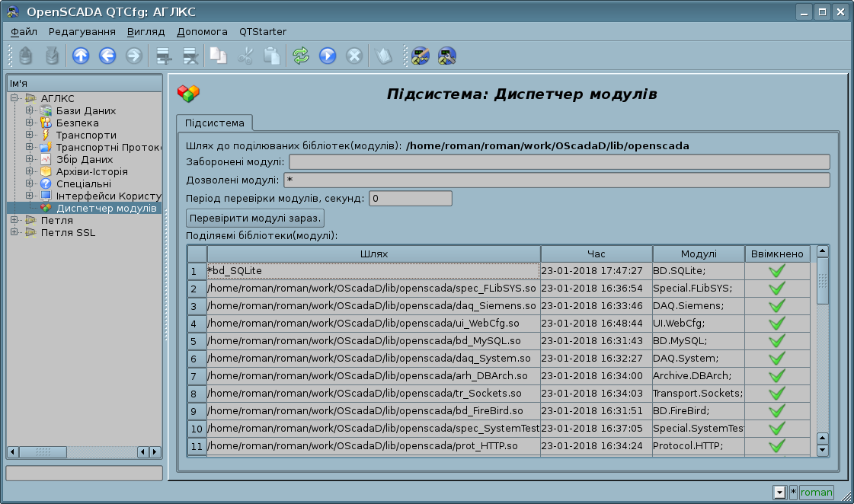Sort the table by the Шлях column header
This screenshot has height=504, width=854.
(373, 254)
